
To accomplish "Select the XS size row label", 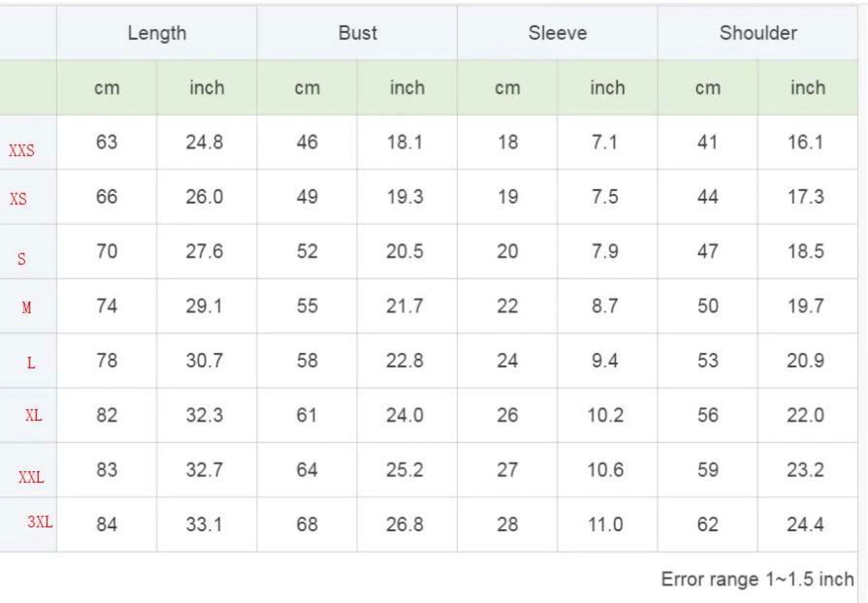I will pos(18,198).
